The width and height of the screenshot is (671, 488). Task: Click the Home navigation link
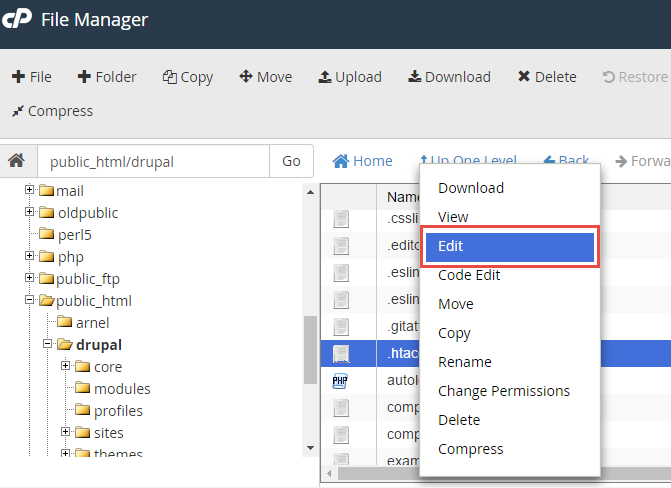click(362, 160)
